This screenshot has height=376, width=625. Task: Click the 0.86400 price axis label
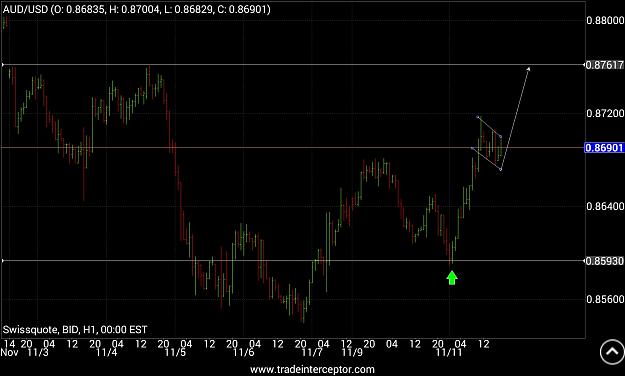(605, 207)
